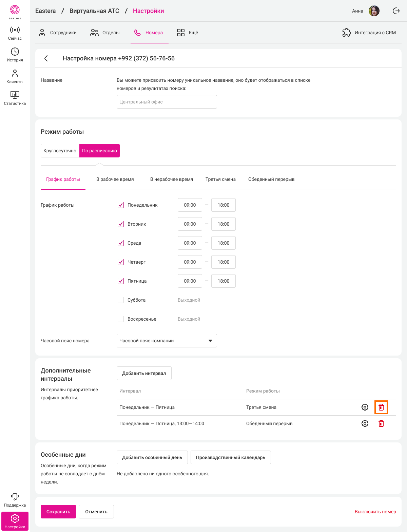Click the Сохранить button
The height and width of the screenshot is (532, 407).
tap(58, 512)
